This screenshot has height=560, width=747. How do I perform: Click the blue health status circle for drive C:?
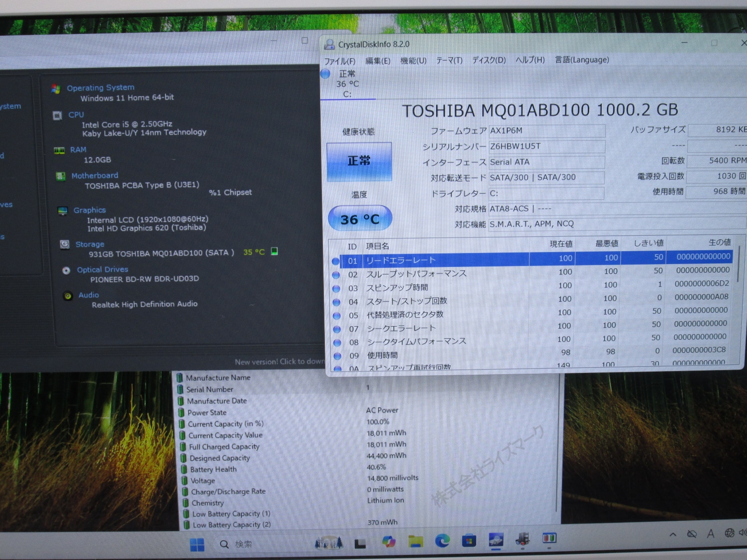[x=325, y=74]
